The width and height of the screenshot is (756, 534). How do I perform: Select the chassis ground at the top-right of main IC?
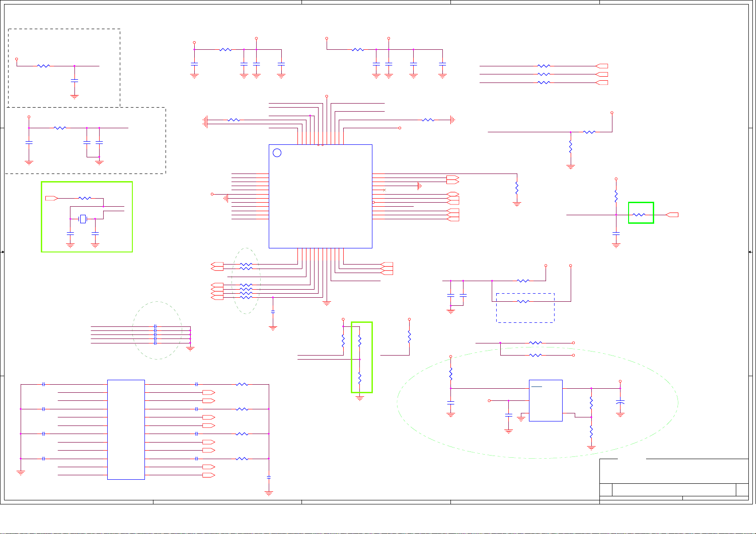tap(453, 120)
